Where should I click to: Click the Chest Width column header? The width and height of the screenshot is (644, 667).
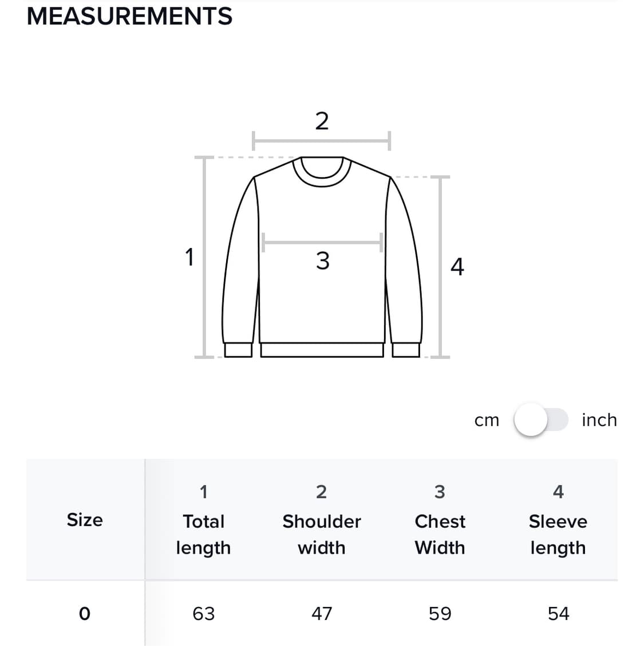[440, 534]
